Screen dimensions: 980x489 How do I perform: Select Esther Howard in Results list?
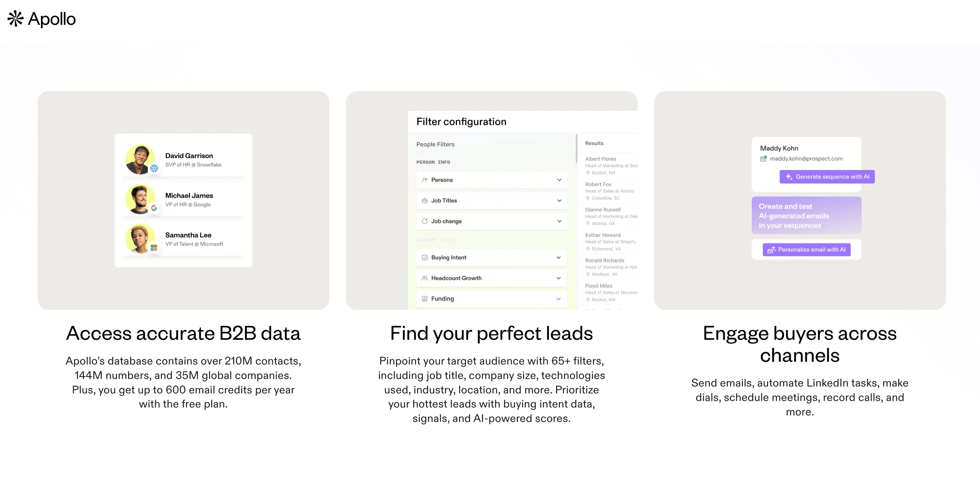611,242
